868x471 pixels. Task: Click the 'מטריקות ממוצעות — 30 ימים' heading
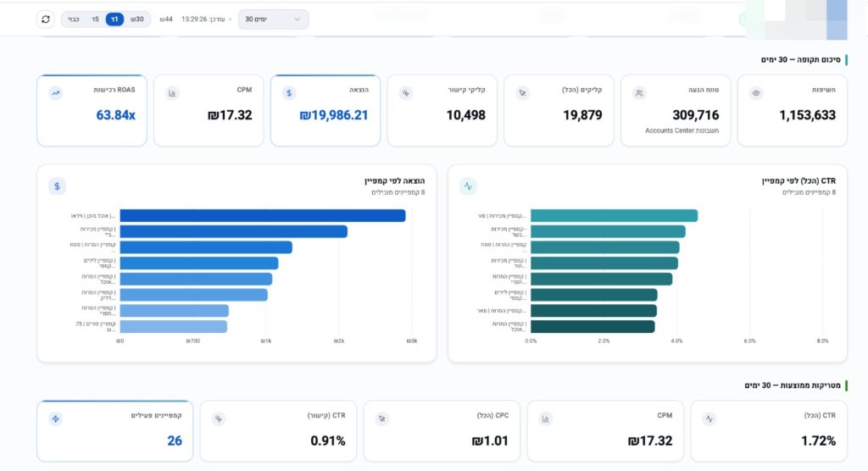(793, 385)
